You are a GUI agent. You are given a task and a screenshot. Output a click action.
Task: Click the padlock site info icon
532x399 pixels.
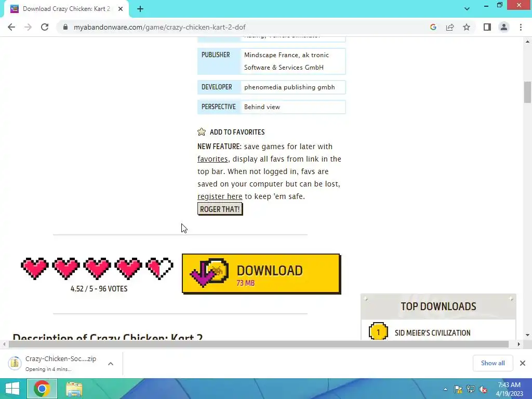pyautogui.click(x=65, y=27)
